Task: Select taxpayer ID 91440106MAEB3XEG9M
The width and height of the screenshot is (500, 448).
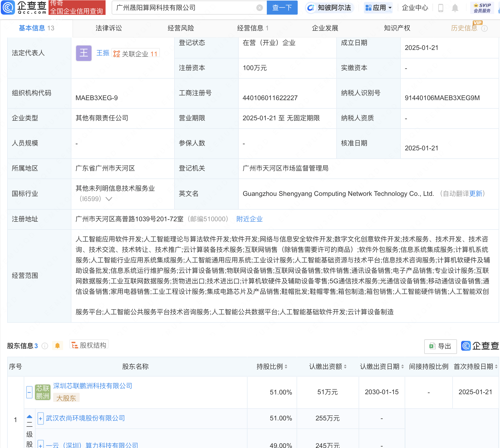Action: pyautogui.click(x=442, y=98)
